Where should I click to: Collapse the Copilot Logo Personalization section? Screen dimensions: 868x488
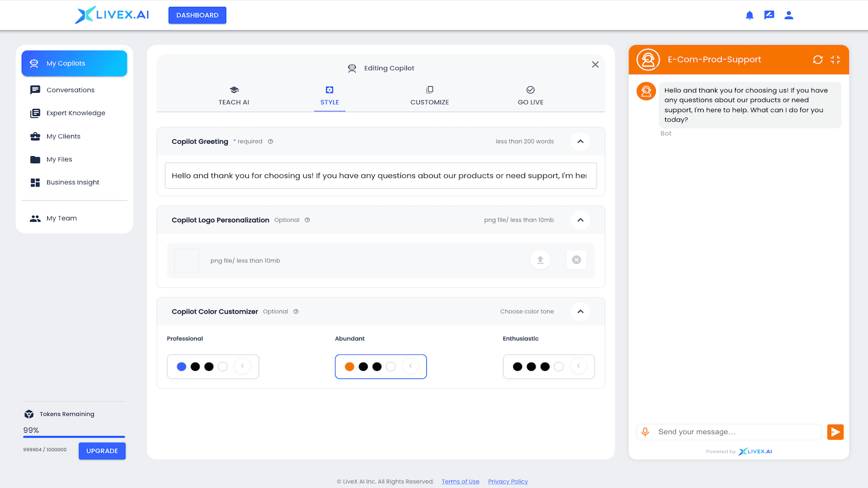(580, 220)
